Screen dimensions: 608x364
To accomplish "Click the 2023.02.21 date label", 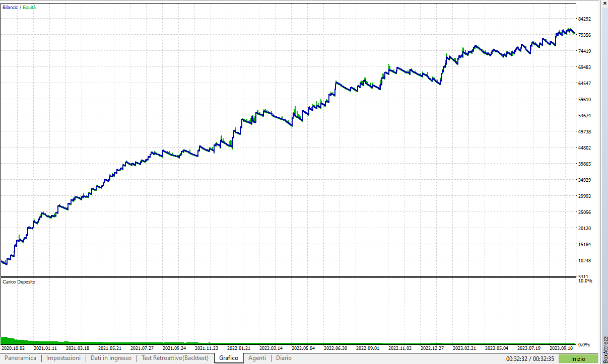I will tap(464, 348).
